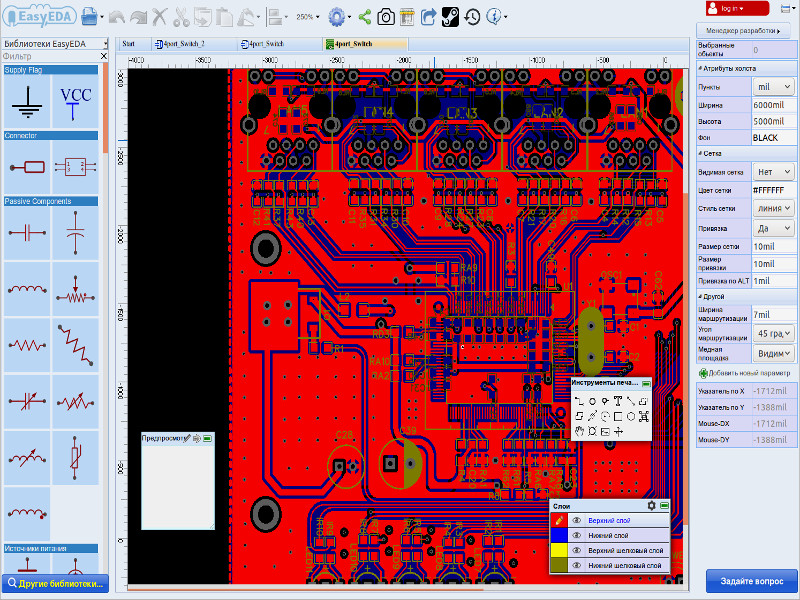Click the camera photo view icon
Image resolution: width=800 pixels, height=600 pixels.
pos(386,17)
